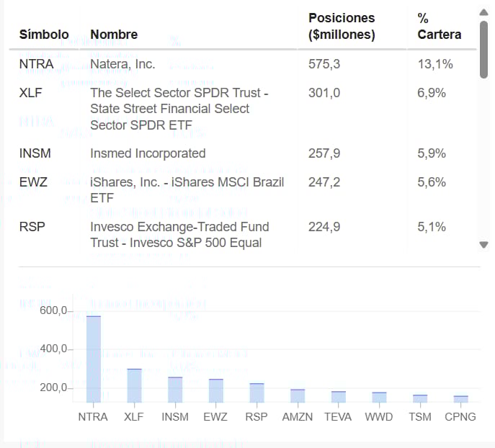Click the % Cartera column header
Image resolution: width=495 pixels, height=448 pixels.
439,25
